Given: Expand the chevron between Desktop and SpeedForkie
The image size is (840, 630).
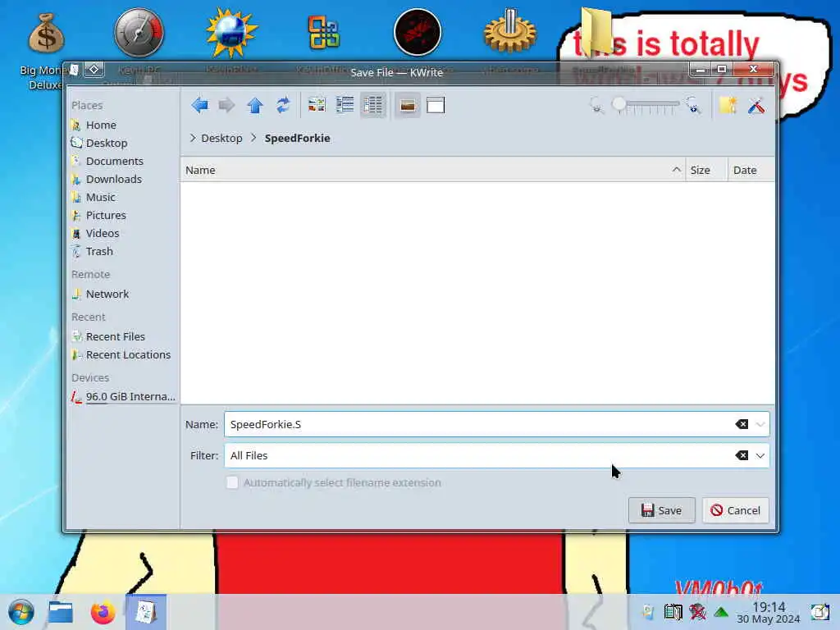Looking at the screenshot, I should click(x=254, y=138).
